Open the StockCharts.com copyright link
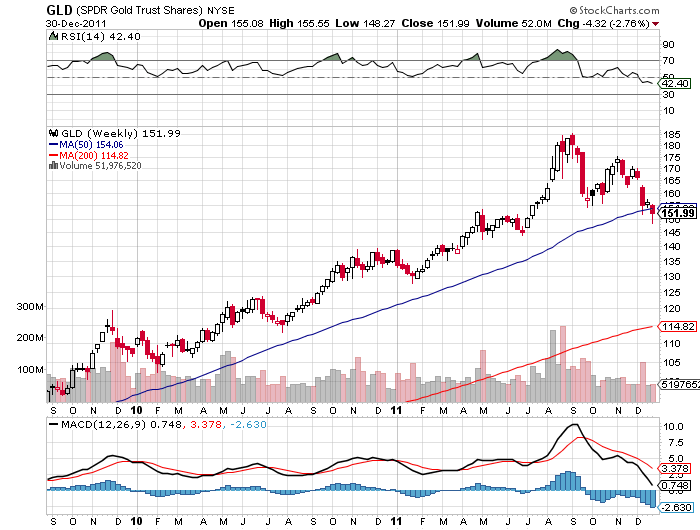Viewport: 700px width, 530px height. tap(614, 10)
